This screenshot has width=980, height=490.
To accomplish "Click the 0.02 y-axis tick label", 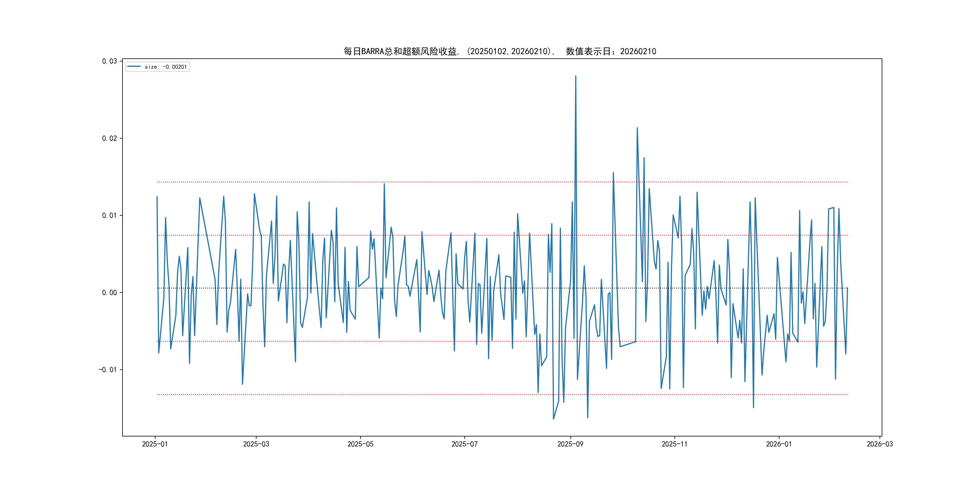I will (x=109, y=138).
